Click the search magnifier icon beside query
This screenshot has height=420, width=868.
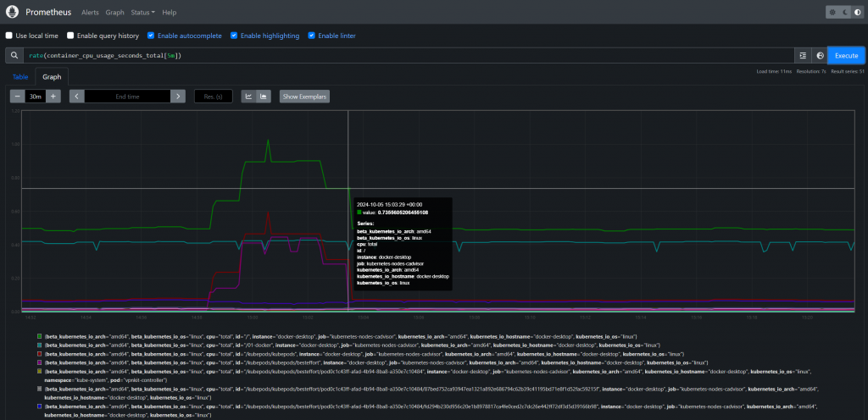[x=14, y=56]
